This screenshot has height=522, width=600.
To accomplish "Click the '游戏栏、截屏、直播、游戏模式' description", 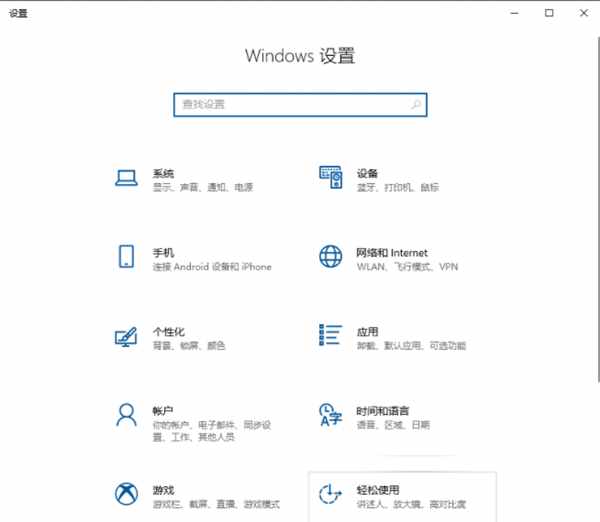I will 216,504.
